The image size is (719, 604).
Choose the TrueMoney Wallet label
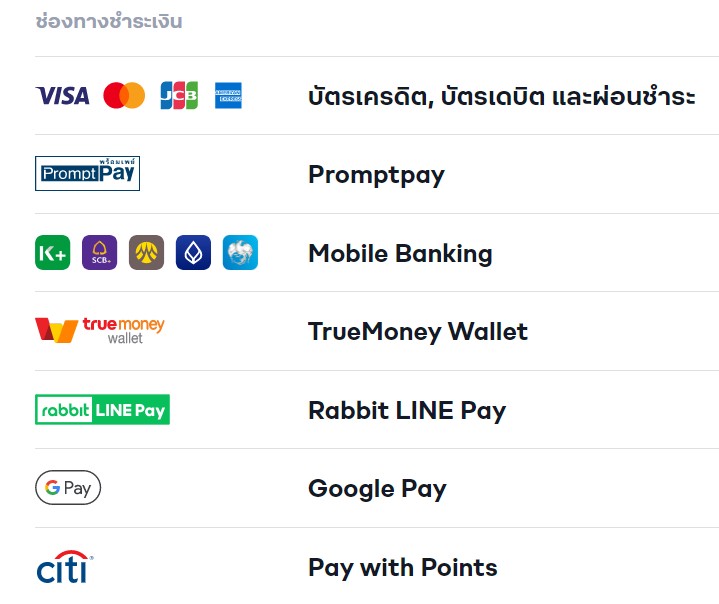417,331
